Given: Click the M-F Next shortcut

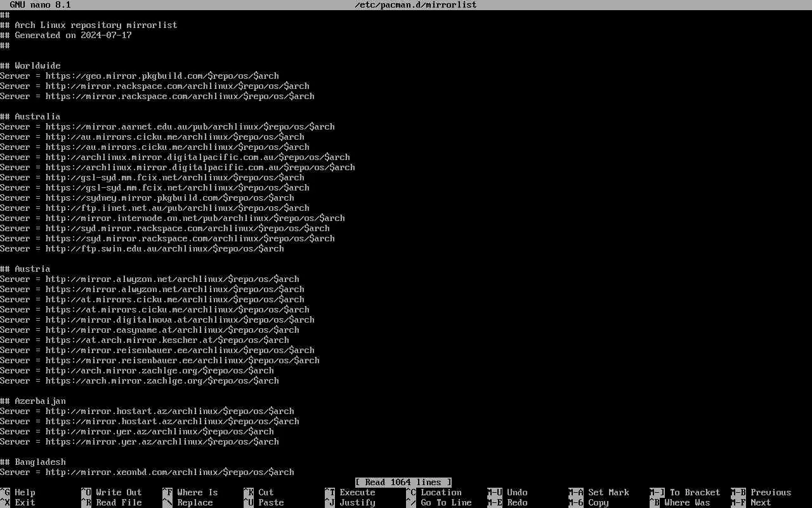Looking at the screenshot, I should point(751,502).
